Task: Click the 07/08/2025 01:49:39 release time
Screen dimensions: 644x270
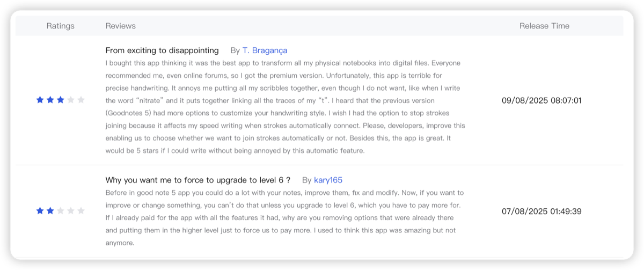Action: click(x=541, y=211)
